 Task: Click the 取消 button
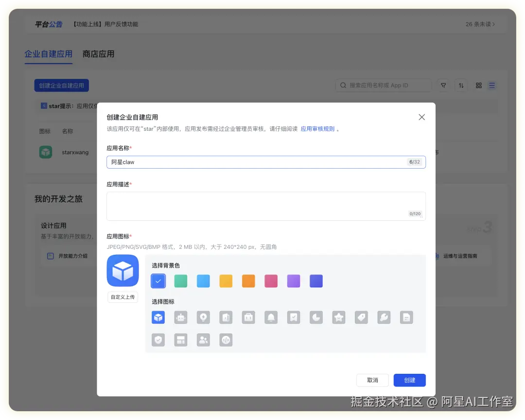coord(373,380)
